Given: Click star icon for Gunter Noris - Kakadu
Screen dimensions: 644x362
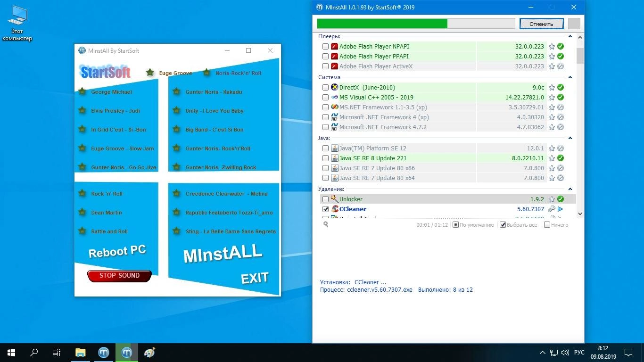Looking at the screenshot, I should point(176,91).
